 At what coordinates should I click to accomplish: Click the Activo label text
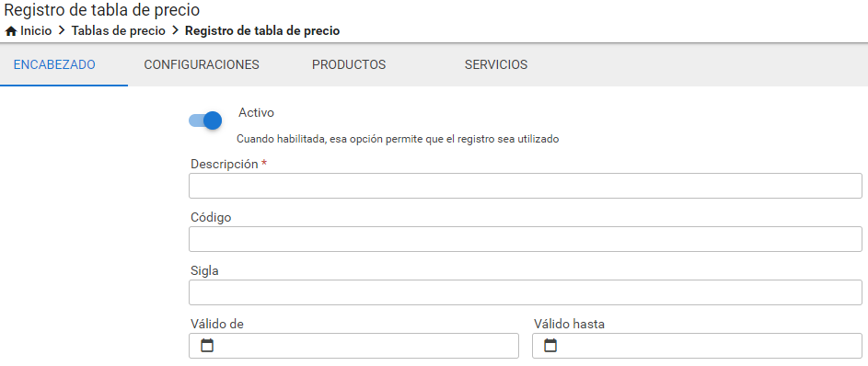click(256, 113)
